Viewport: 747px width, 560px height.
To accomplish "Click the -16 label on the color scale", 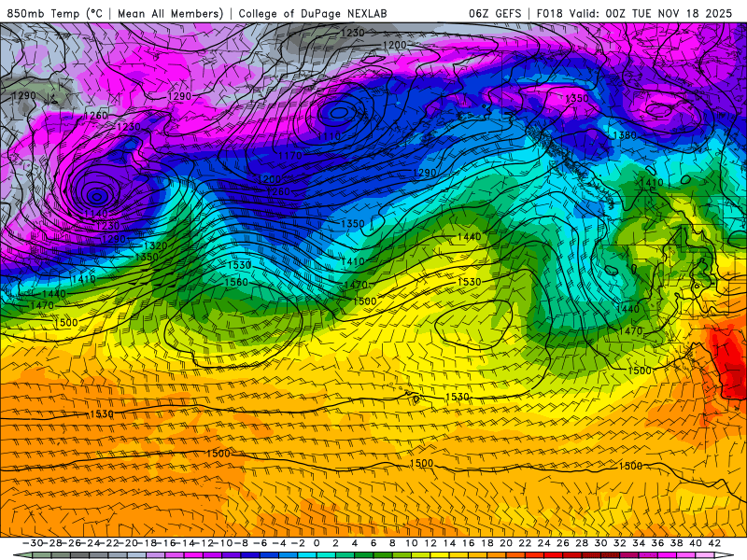I will coord(165,543).
